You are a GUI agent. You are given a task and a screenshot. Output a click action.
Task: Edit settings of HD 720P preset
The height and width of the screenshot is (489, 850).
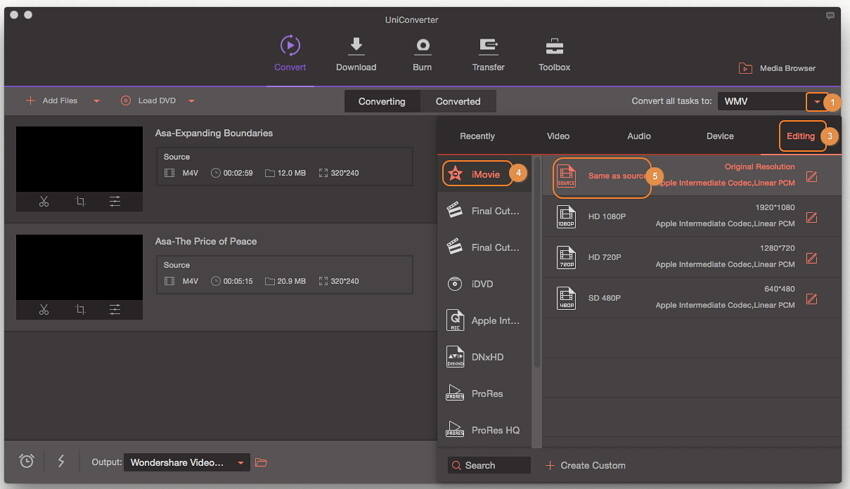(x=812, y=258)
